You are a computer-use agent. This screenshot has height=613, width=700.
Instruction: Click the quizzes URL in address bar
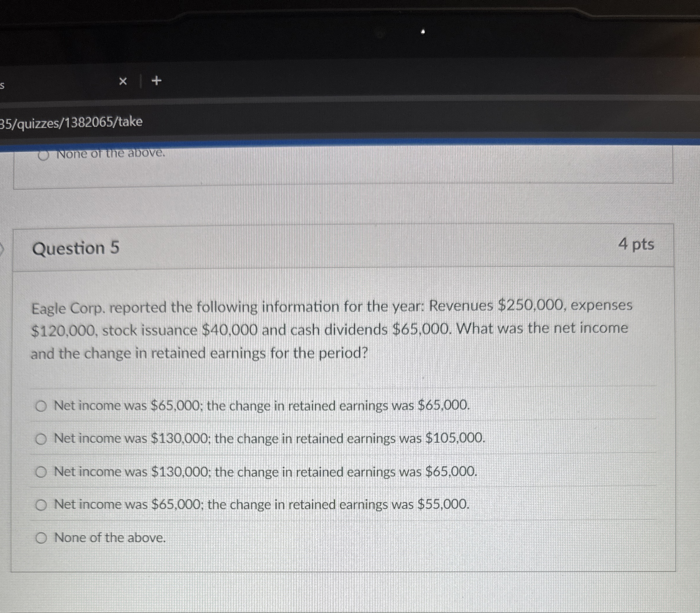[71, 122]
